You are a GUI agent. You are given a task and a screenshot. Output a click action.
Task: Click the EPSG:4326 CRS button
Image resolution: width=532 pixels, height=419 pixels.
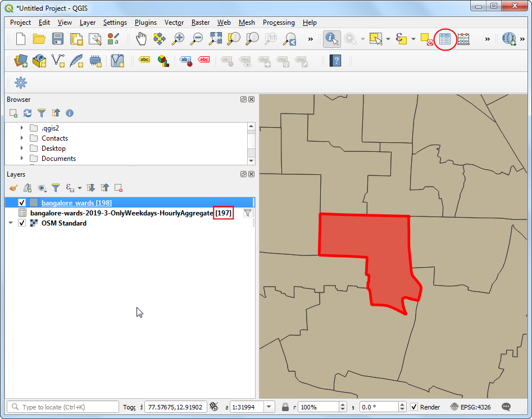(x=471, y=407)
